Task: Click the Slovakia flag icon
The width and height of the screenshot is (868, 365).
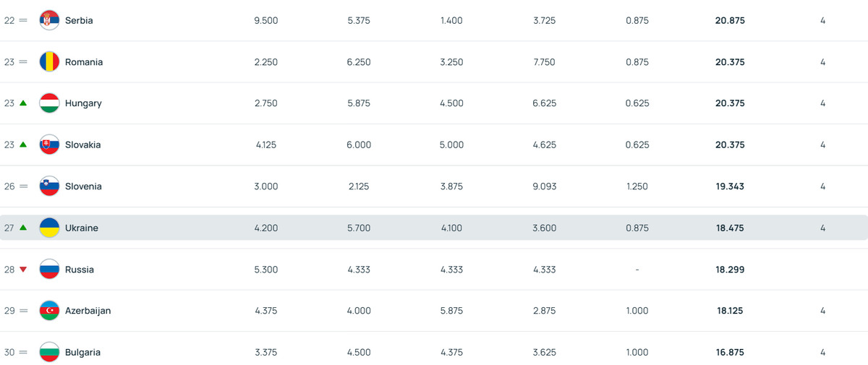Action: (49, 145)
